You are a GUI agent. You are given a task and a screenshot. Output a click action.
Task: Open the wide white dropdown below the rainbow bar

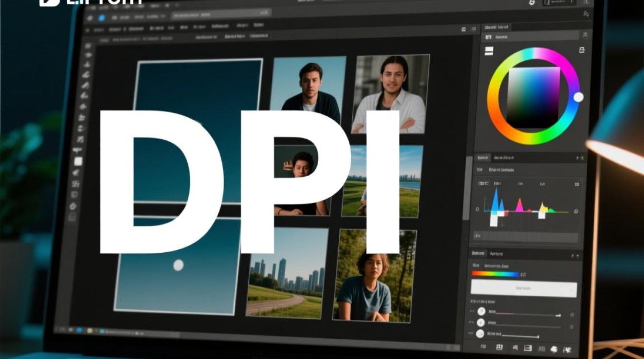(x=523, y=288)
